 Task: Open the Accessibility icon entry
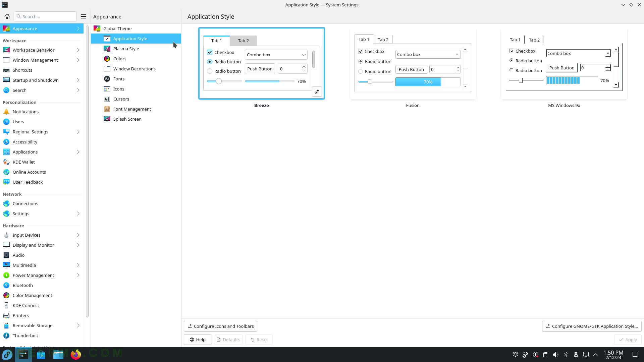coord(6,142)
